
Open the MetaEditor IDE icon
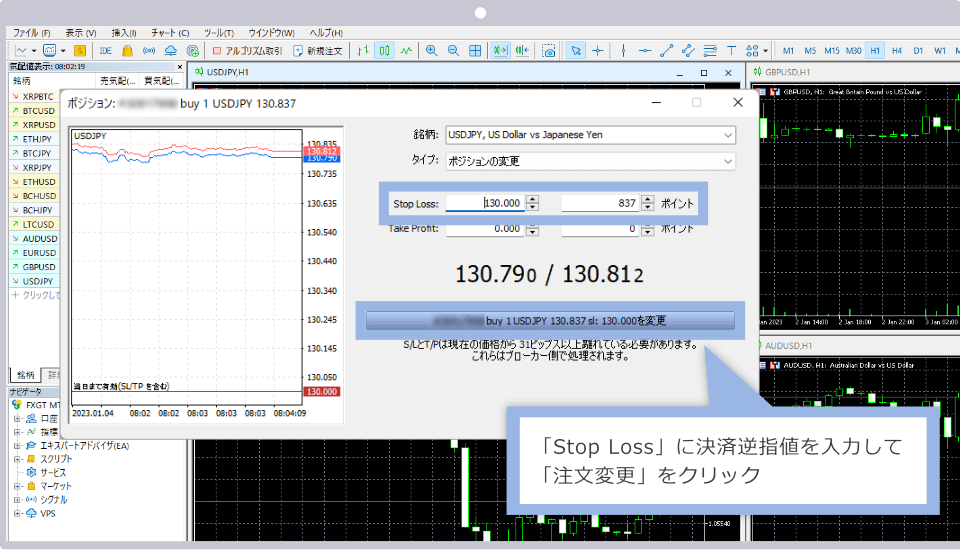[105, 51]
